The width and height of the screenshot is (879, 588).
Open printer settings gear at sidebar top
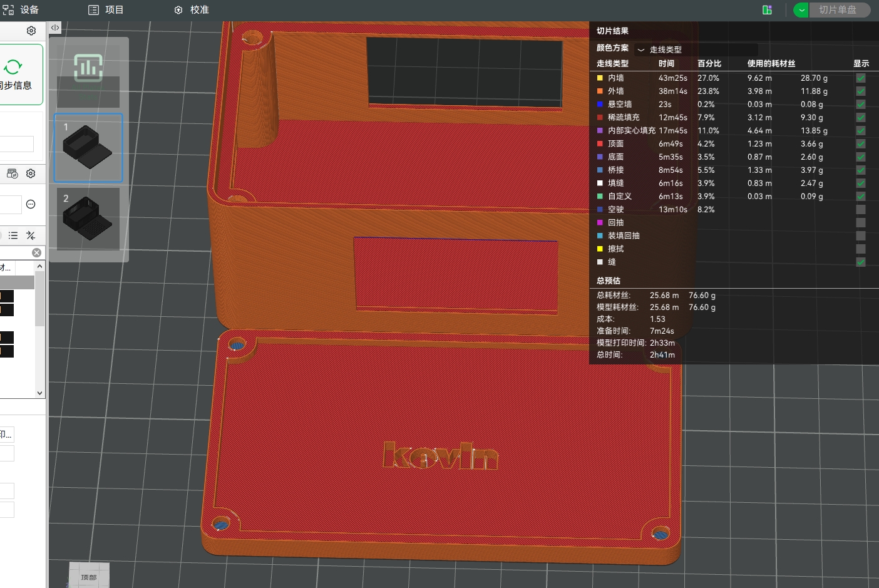[x=31, y=31]
